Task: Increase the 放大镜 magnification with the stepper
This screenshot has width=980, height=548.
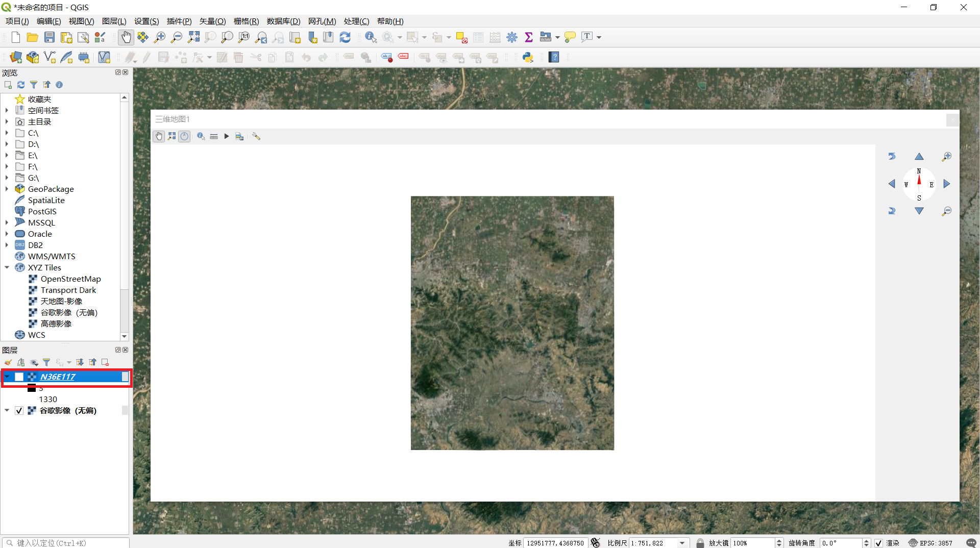Action: [779, 540]
